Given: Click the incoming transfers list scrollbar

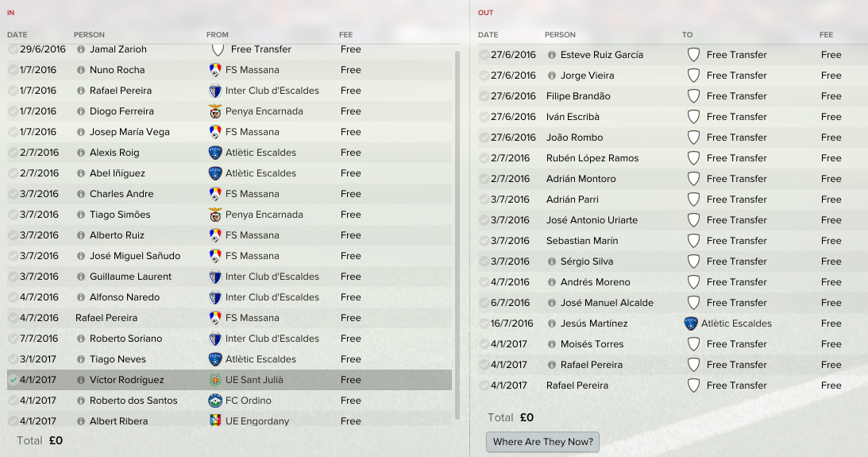Looking at the screenshot, I should 457,235.
